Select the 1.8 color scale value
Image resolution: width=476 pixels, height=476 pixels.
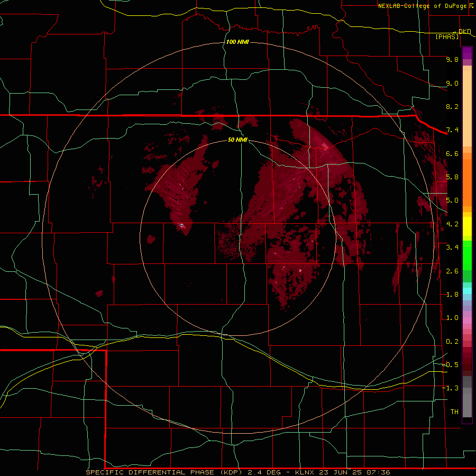(x=452, y=295)
